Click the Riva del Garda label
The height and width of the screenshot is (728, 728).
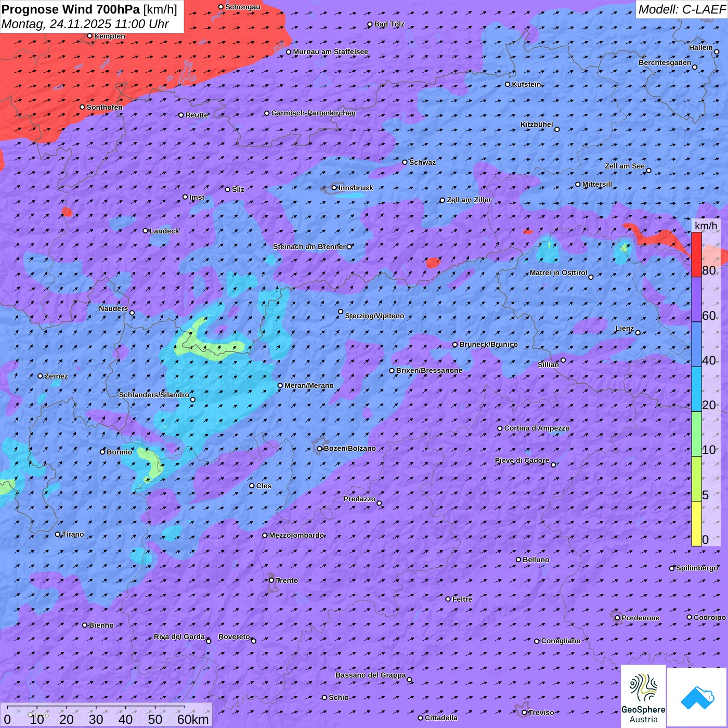click(x=179, y=636)
